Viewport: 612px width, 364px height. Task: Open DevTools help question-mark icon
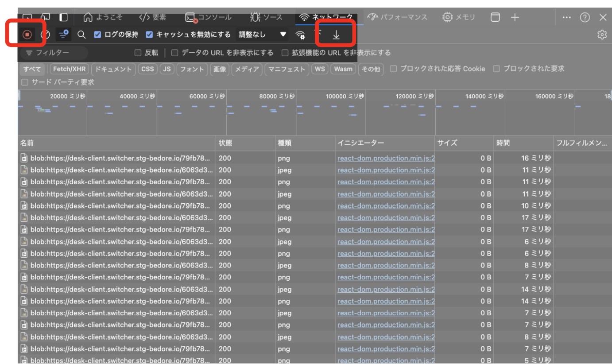(x=585, y=17)
